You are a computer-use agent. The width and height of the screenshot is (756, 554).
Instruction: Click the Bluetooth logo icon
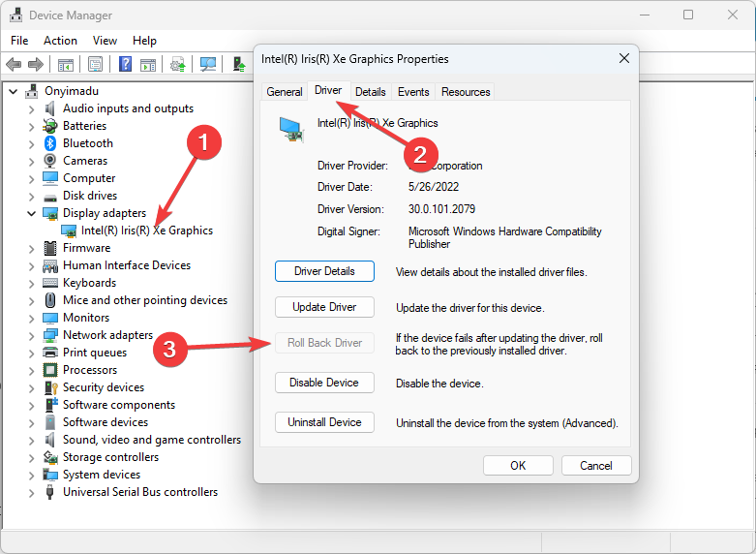point(50,143)
